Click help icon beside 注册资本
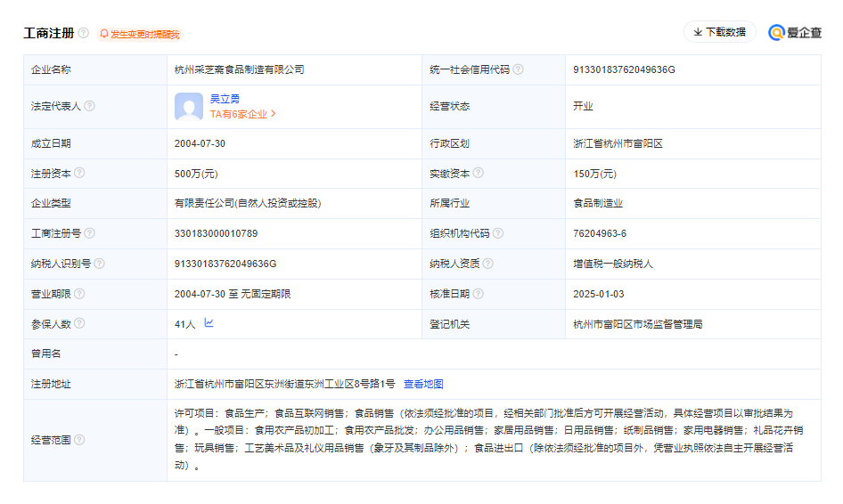843x504 pixels. click(79, 173)
